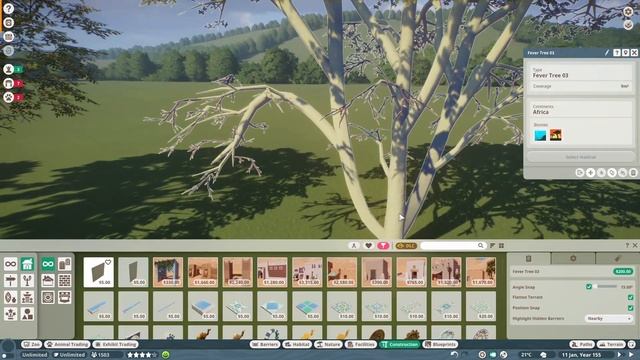This screenshot has height=360, width=640.
Task: Click help icon in the Fever Tree 03 panel
Action: pyautogui.click(x=617, y=53)
